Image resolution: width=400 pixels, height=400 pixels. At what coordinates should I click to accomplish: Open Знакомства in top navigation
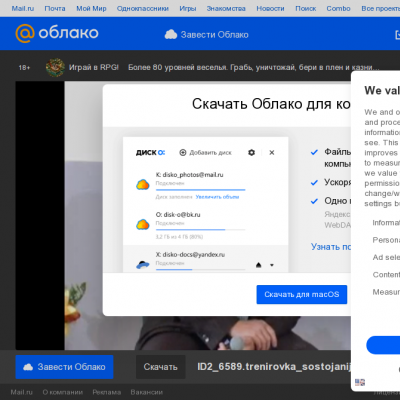[x=226, y=8]
